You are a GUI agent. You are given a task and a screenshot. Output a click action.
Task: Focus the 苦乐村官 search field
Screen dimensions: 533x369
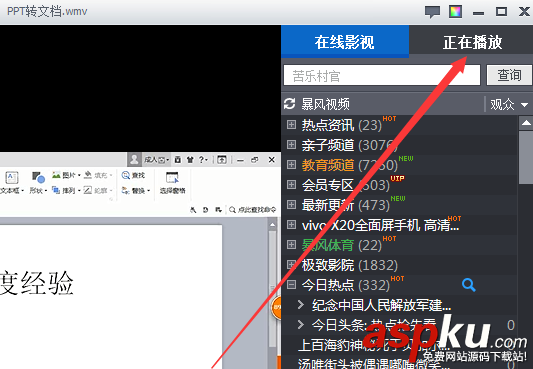[382, 75]
